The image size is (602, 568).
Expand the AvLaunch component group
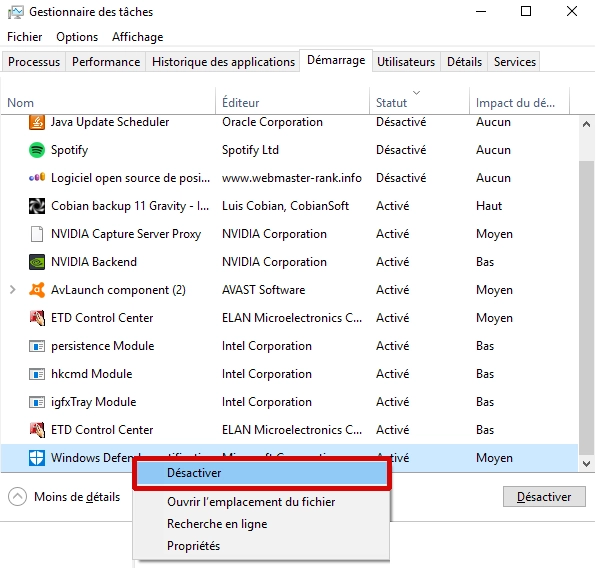point(13,290)
